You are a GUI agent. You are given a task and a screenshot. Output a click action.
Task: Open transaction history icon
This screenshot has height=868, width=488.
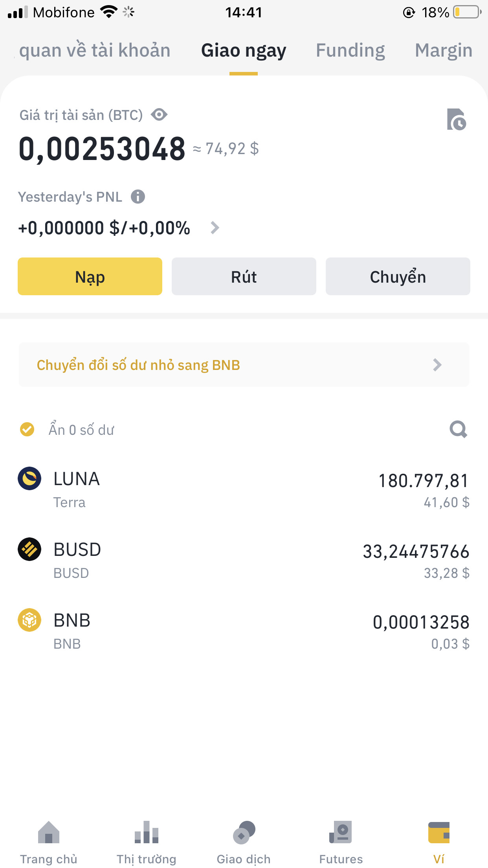pos(456,120)
